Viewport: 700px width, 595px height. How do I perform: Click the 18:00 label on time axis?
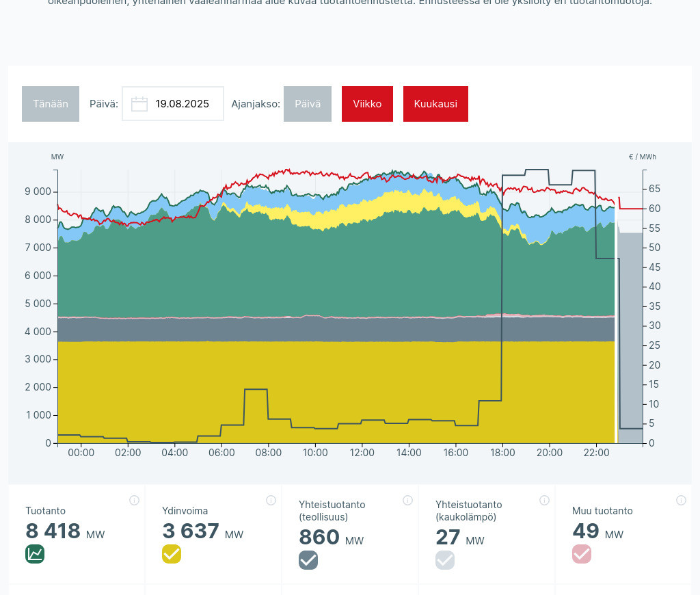point(502,453)
